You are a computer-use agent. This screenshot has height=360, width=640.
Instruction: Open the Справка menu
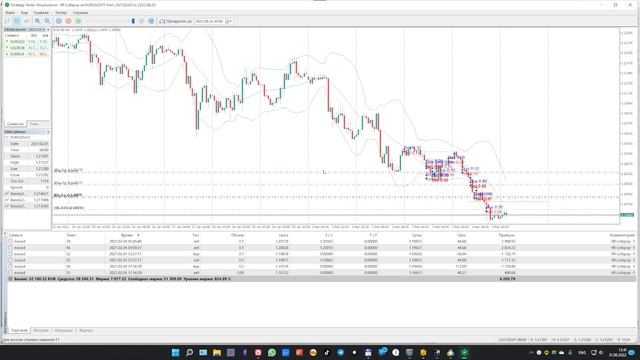coord(80,13)
